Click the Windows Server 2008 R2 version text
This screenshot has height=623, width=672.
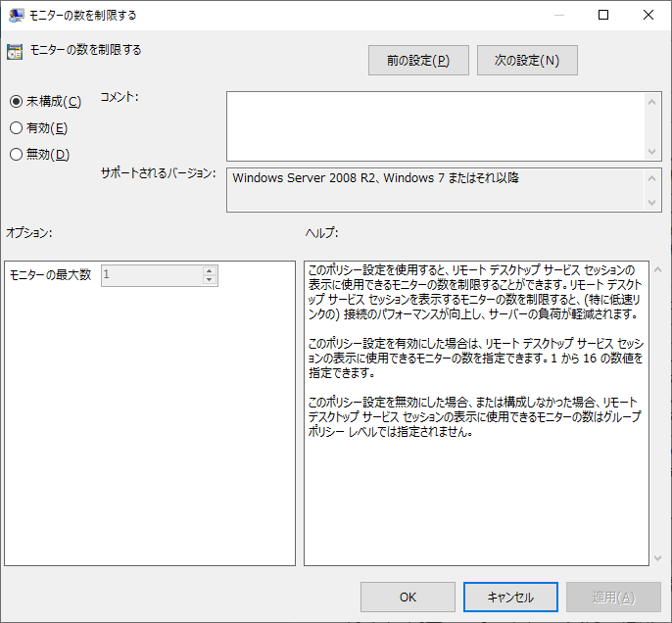pyautogui.click(x=375, y=178)
